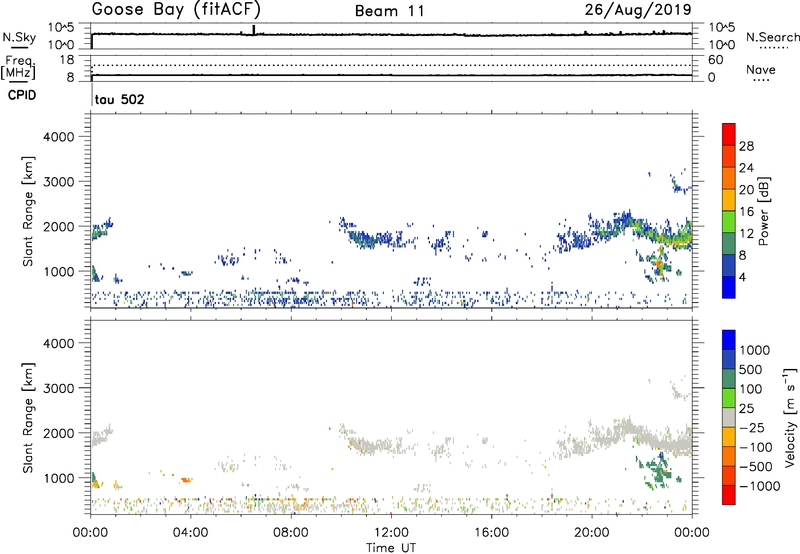Click the -100 label on velocity colorbar
This screenshot has width=800, height=554.
756,447
